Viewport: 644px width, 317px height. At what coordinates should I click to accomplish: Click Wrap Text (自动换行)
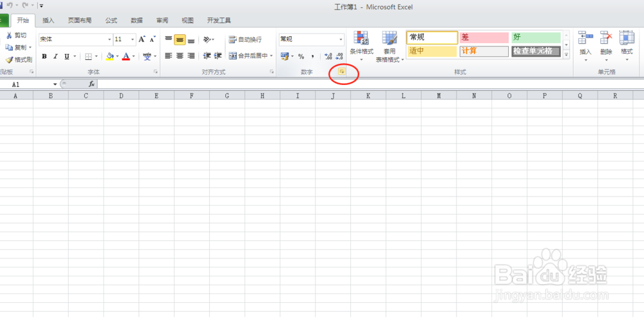[245, 39]
